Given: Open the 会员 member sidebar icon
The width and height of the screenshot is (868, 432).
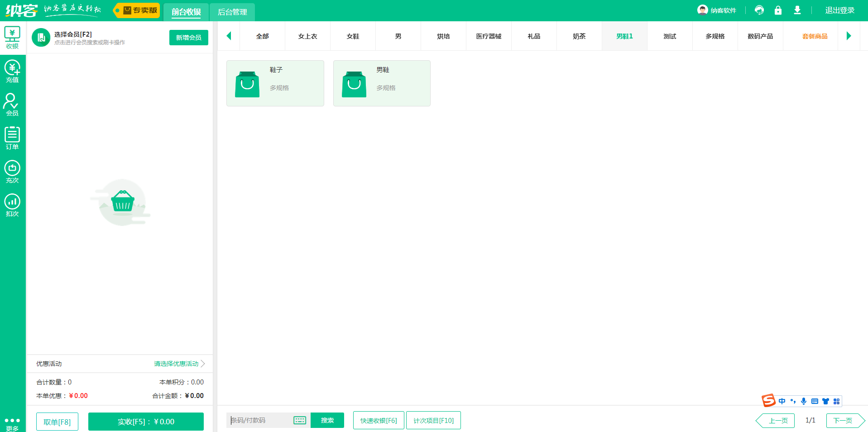Looking at the screenshot, I should [12, 105].
